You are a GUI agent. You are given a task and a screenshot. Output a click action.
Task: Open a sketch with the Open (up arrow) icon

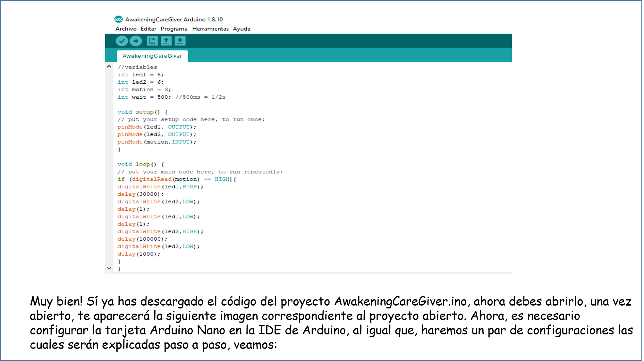[x=166, y=41]
